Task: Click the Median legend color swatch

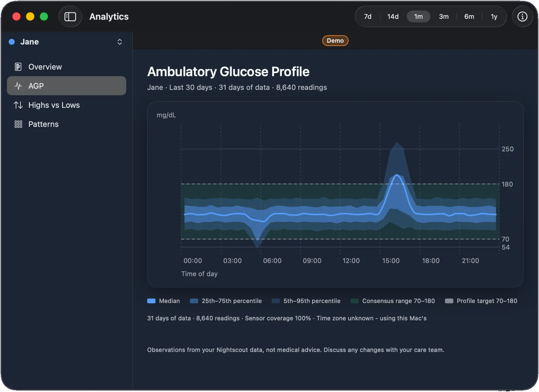Action: click(151, 301)
